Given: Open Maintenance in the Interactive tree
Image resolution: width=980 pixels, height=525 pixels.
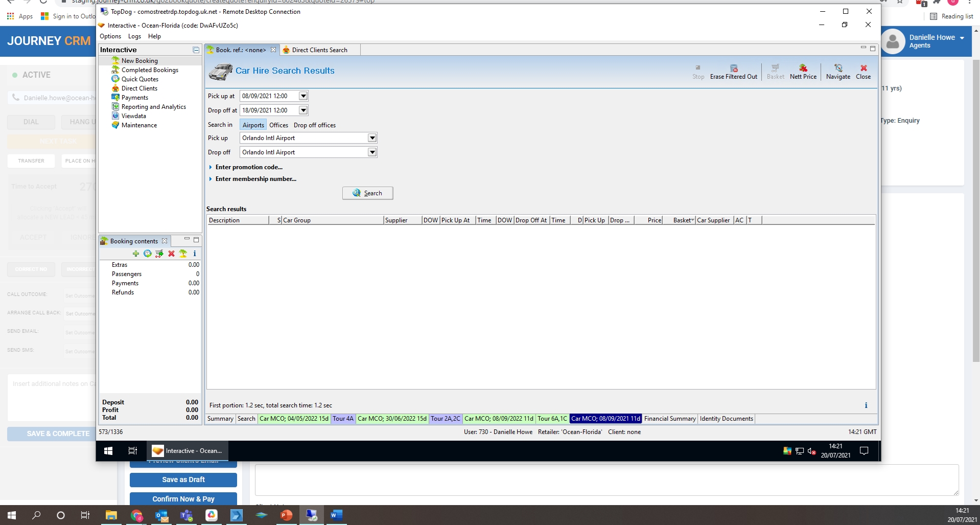Looking at the screenshot, I should coord(139,125).
